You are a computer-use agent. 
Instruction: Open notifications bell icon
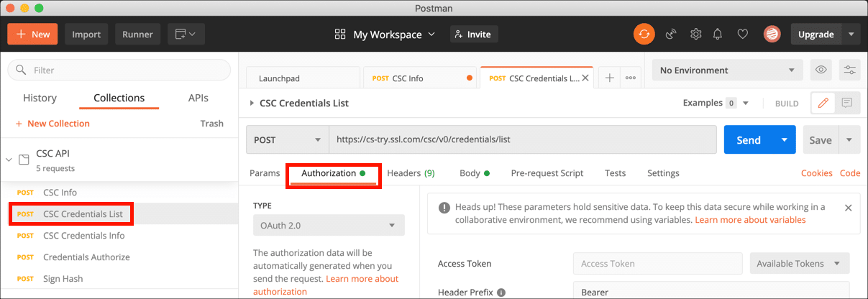click(x=718, y=34)
